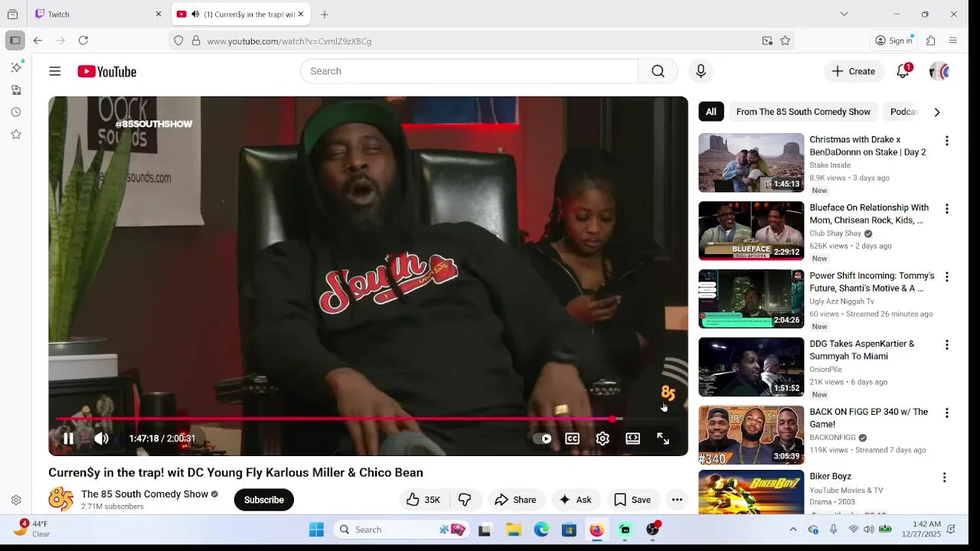Show more filter chips with right arrow
980x551 pixels.
click(937, 112)
